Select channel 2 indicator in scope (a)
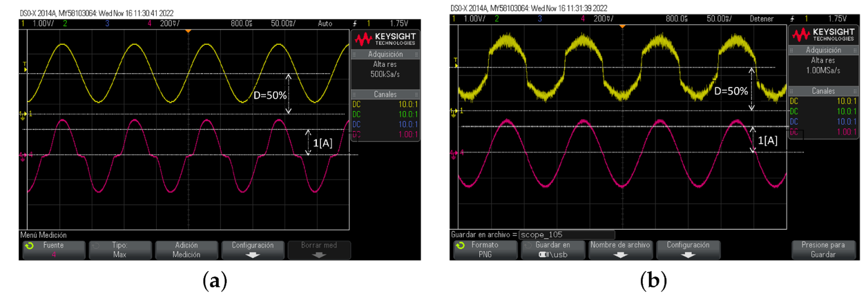 (x=65, y=23)
